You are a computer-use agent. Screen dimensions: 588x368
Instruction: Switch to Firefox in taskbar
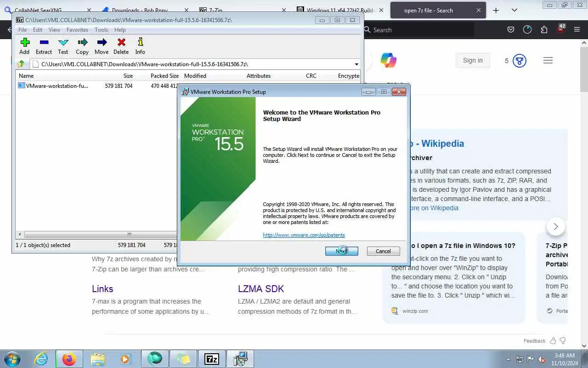pos(69,359)
